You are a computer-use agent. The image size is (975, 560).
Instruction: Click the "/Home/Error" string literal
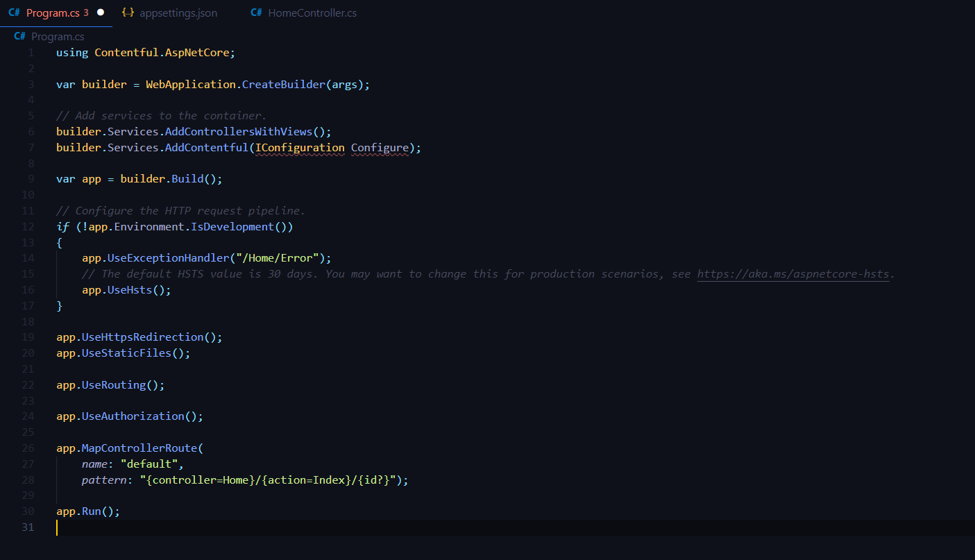pyautogui.click(x=277, y=258)
